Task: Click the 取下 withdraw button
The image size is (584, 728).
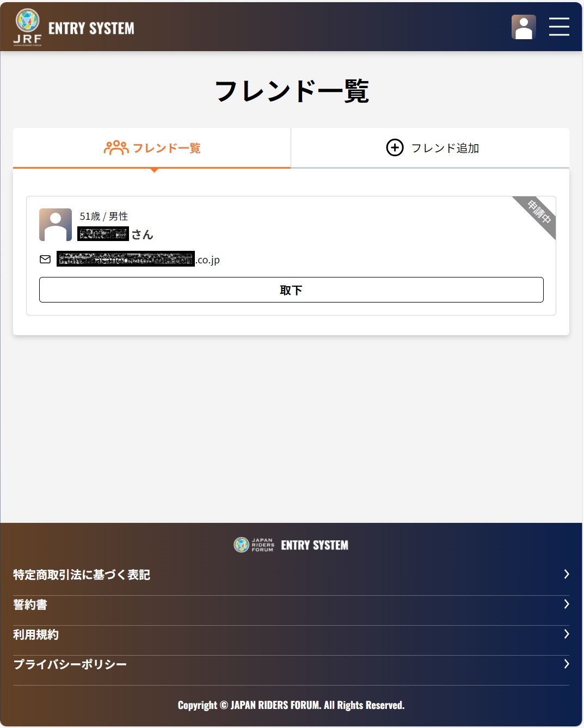Action: tap(291, 289)
